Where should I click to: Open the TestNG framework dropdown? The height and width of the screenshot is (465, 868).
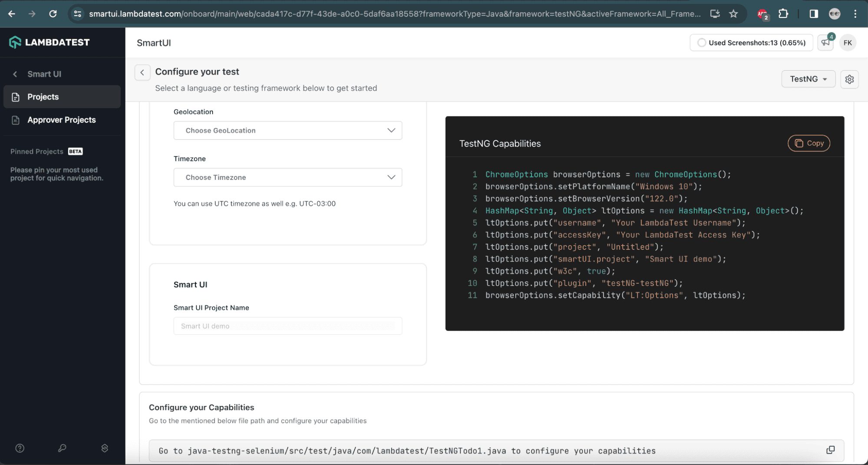tap(808, 79)
